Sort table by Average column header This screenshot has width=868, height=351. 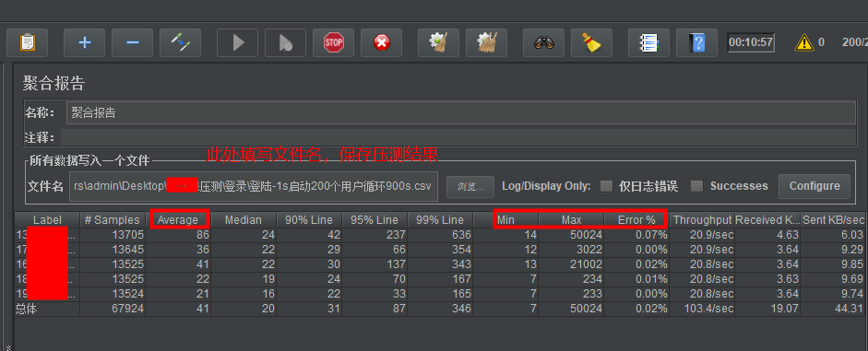[178, 219]
